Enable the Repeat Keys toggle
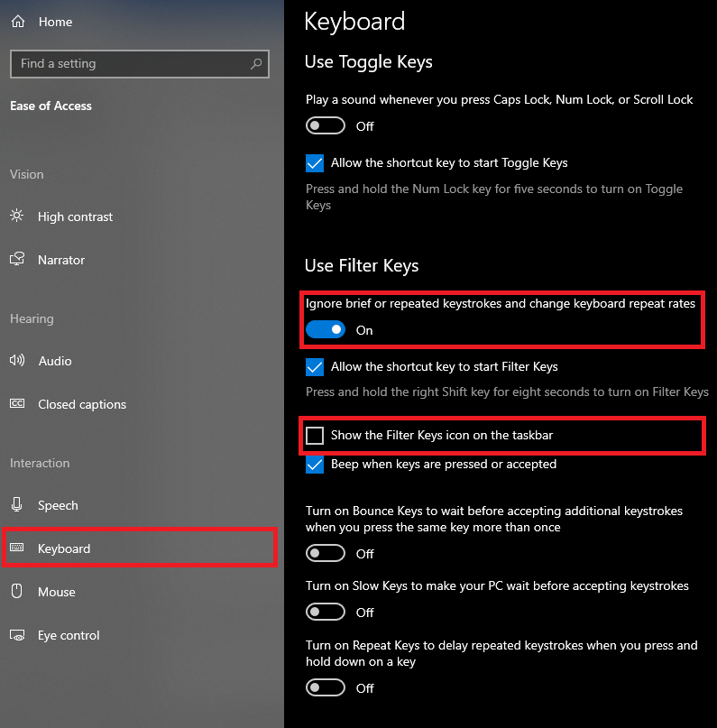Screen dimensions: 717x728 326,687
